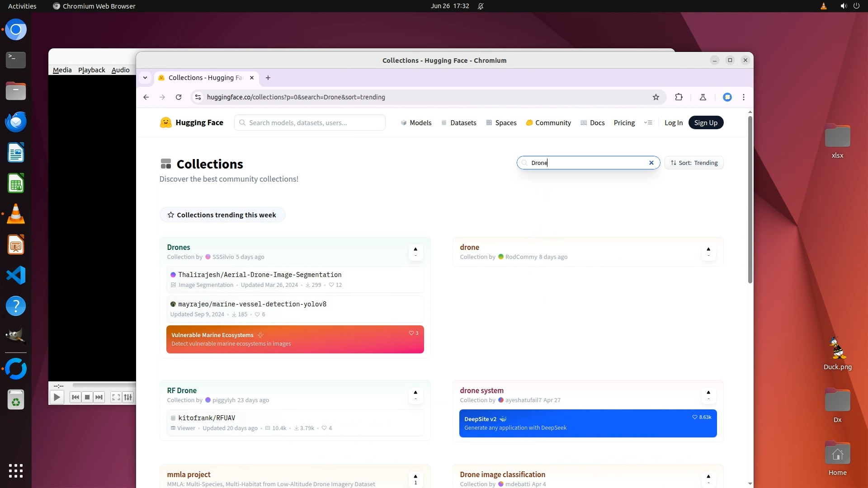Clear the Drone search with X
Viewport: 868px width, 488px height.
pos(651,163)
